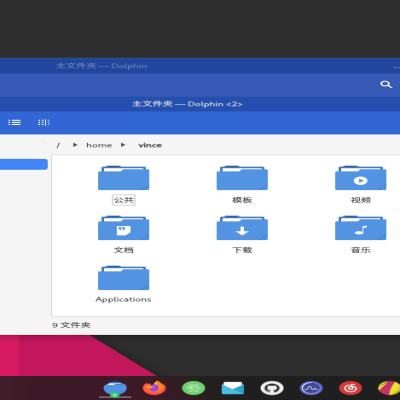The width and height of the screenshot is (400, 400).
Task: Open the 公共 folder icon
Action: [124, 178]
